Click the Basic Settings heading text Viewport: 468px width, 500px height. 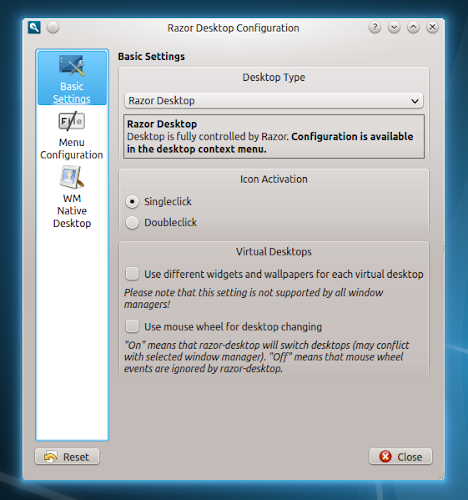pyautogui.click(x=151, y=57)
